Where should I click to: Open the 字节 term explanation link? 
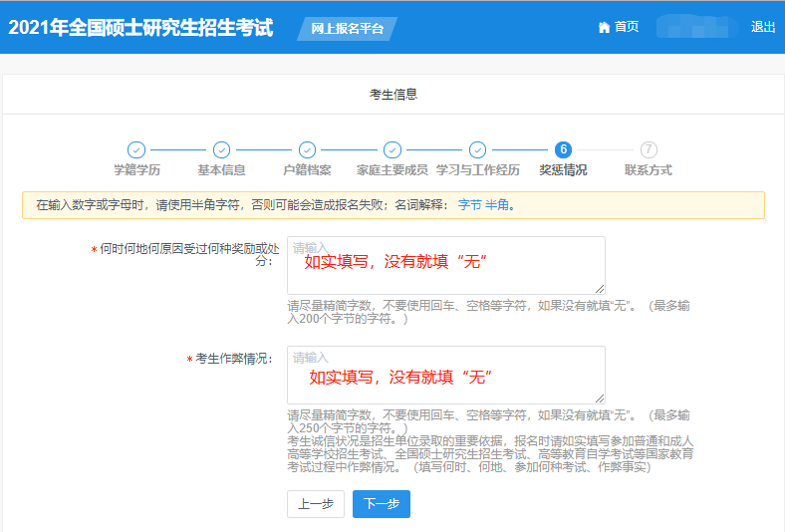pos(469,205)
